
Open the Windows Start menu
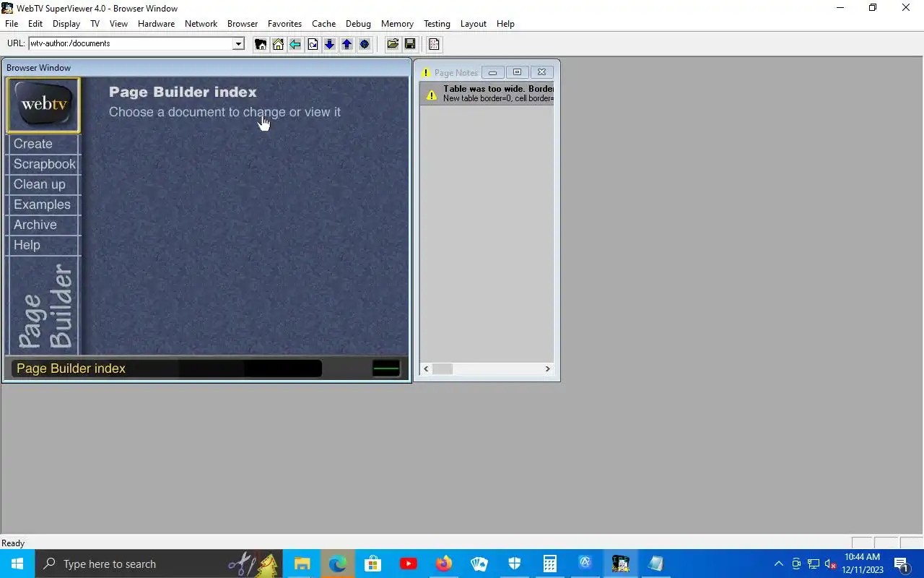(17, 564)
